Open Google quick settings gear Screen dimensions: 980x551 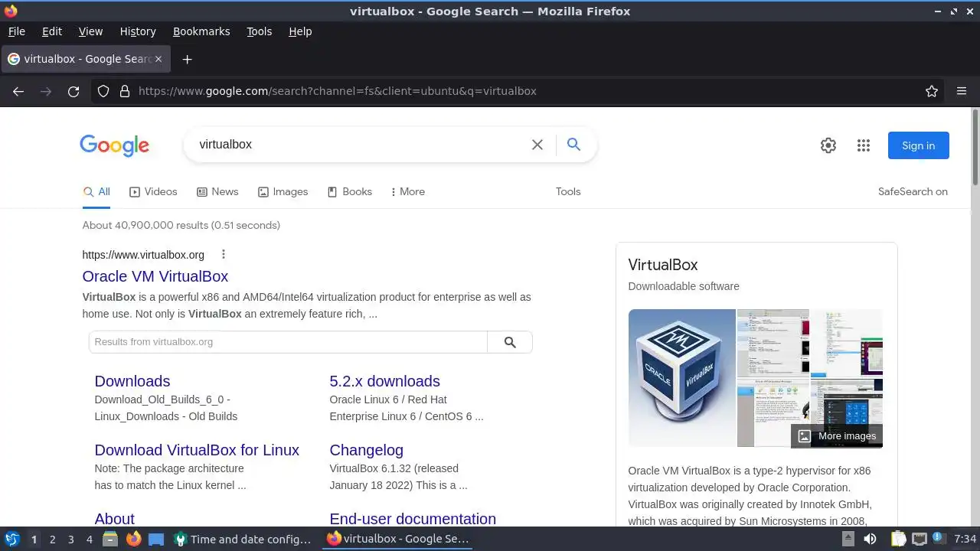[x=828, y=145]
